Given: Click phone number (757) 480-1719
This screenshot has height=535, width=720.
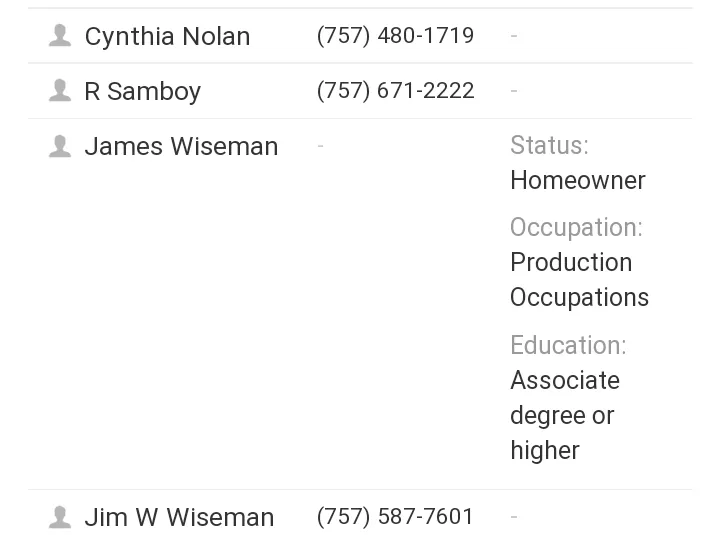Looking at the screenshot, I should pos(395,36).
